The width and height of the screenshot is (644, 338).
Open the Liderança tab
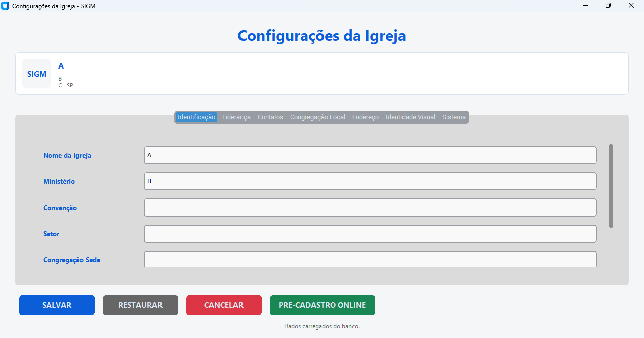tap(236, 117)
